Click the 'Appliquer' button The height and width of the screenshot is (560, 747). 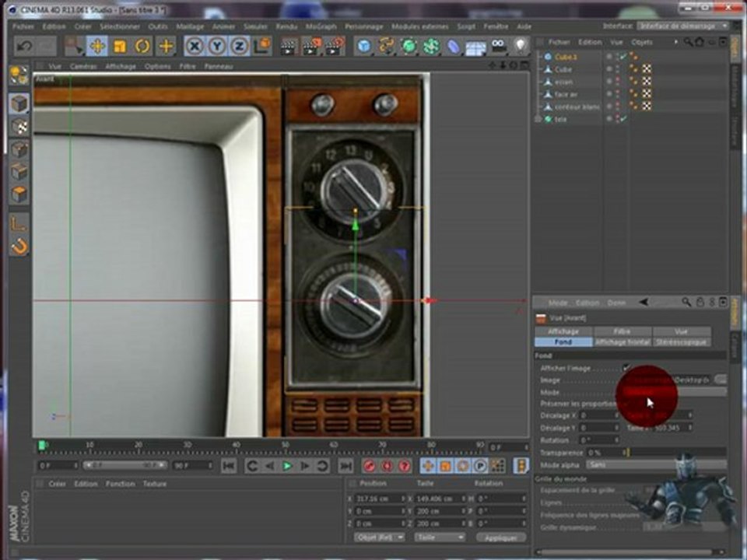tap(500, 537)
